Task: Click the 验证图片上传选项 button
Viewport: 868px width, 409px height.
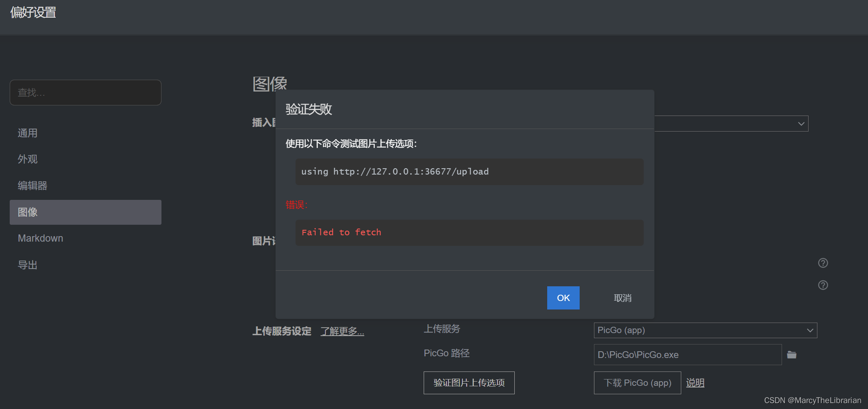Action: 469,382
